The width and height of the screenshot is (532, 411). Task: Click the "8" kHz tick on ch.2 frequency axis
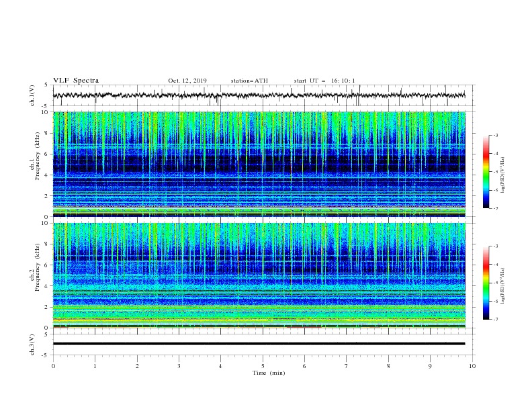coord(47,244)
